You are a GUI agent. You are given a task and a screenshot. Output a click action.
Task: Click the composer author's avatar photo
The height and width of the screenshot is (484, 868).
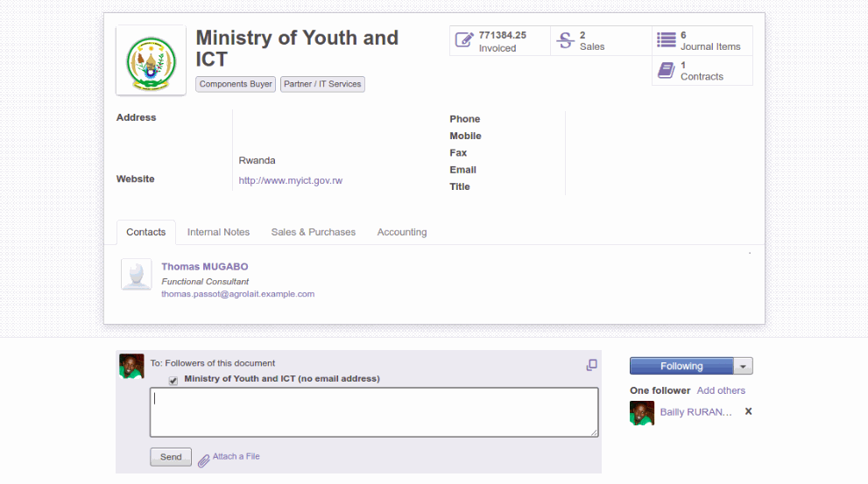[x=131, y=366]
